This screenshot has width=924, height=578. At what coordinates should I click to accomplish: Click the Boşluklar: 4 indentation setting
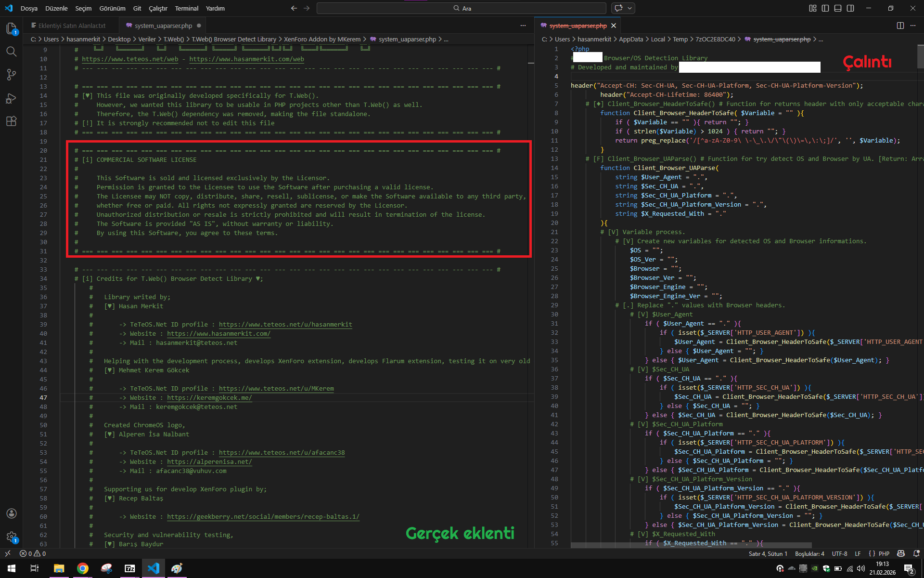(809, 554)
